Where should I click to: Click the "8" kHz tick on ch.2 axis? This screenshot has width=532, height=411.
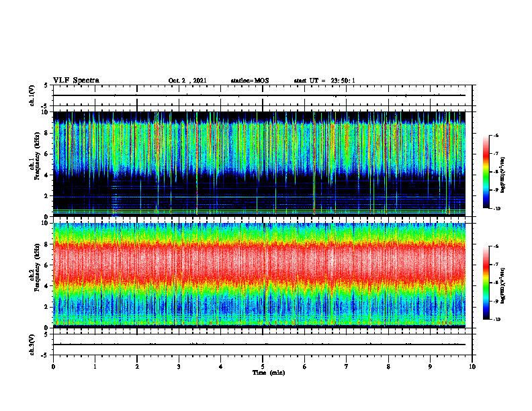[x=46, y=244]
